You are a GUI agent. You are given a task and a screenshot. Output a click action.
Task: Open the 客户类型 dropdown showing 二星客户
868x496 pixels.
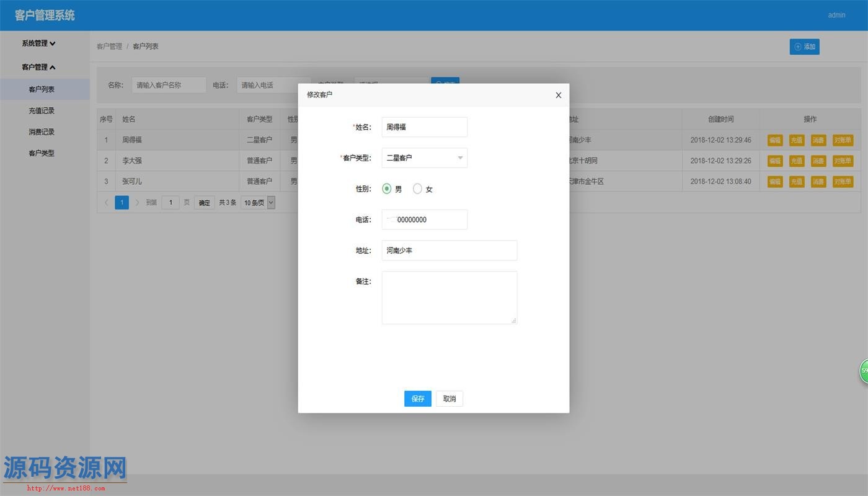click(x=424, y=157)
